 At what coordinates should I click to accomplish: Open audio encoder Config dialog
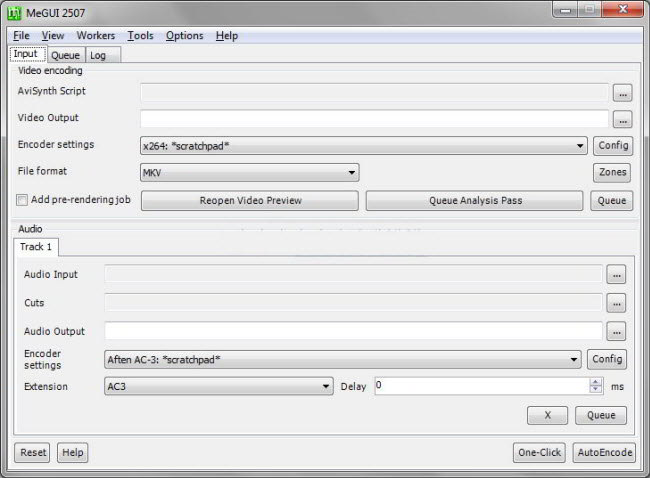tap(607, 359)
